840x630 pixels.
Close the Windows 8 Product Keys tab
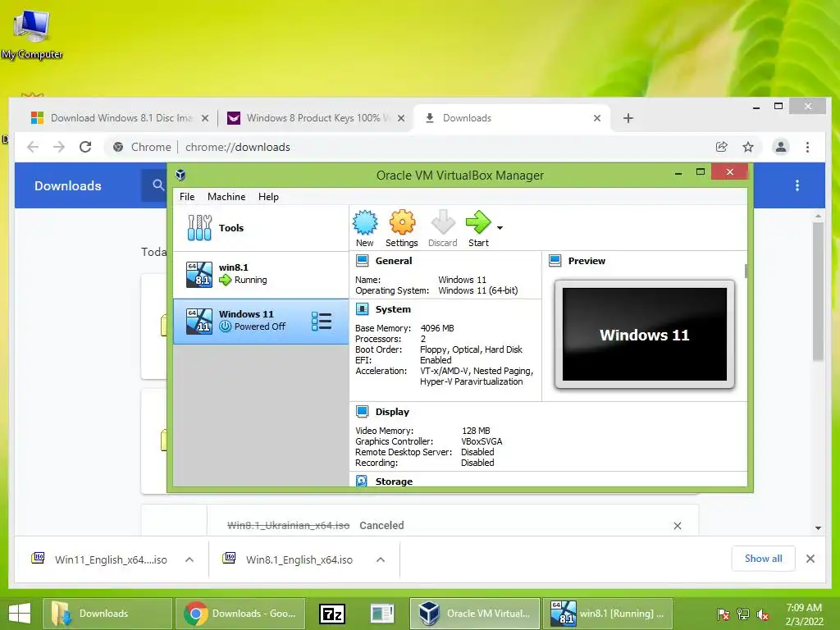(400, 118)
